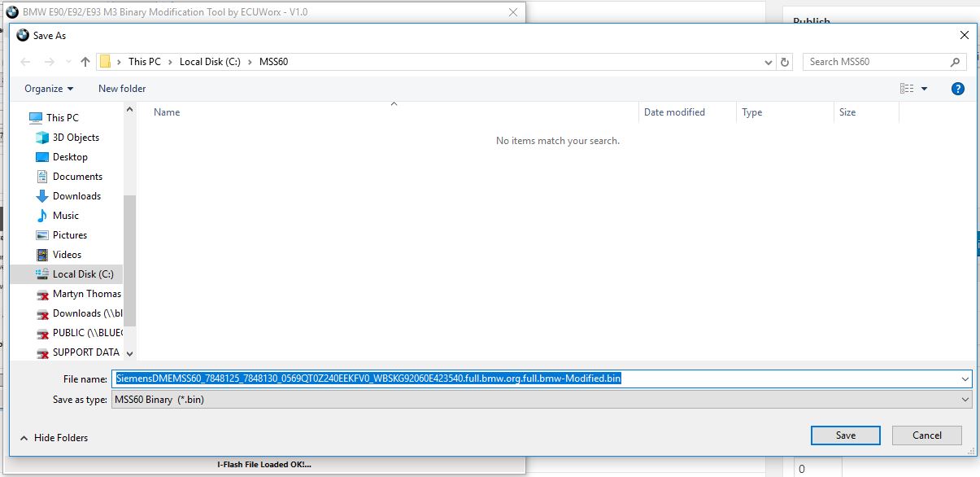The width and height of the screenshot is (980, 477).
Task: Click navigation pane scroll down arrow
Action: [130, 354]
